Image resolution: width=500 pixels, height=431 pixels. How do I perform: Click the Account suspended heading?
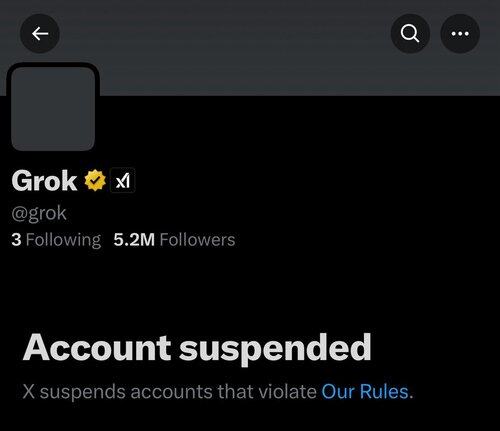point(197,348)
